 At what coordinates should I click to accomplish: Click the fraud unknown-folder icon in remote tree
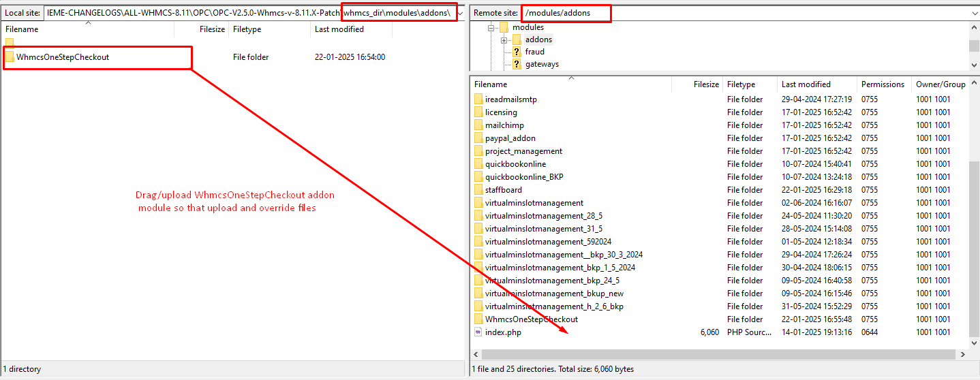pyautogui.click(x=517, y=52)
